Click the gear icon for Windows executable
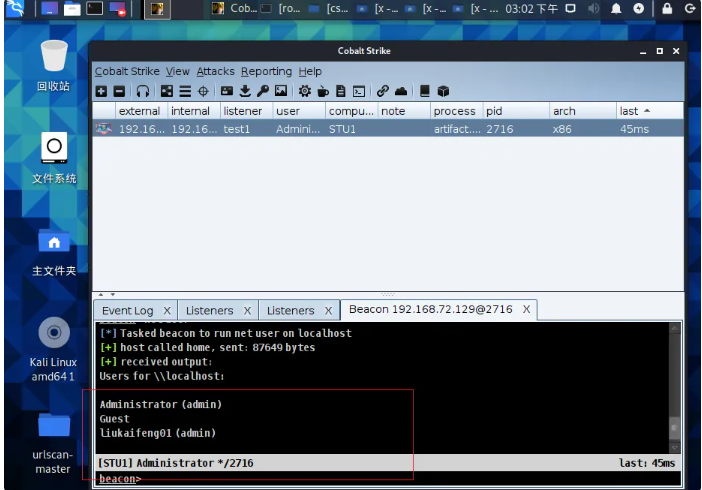Viewport: 702px width, 490px height. (305, 91)
